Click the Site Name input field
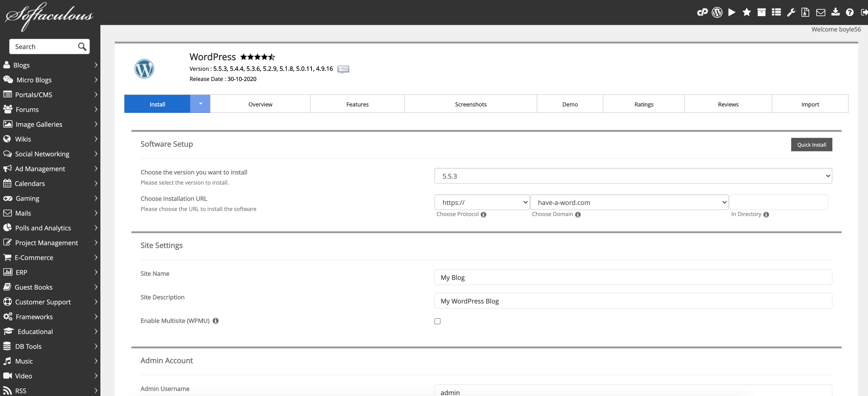Viewport: 868px width, 396px height. [x=633, y=277]
